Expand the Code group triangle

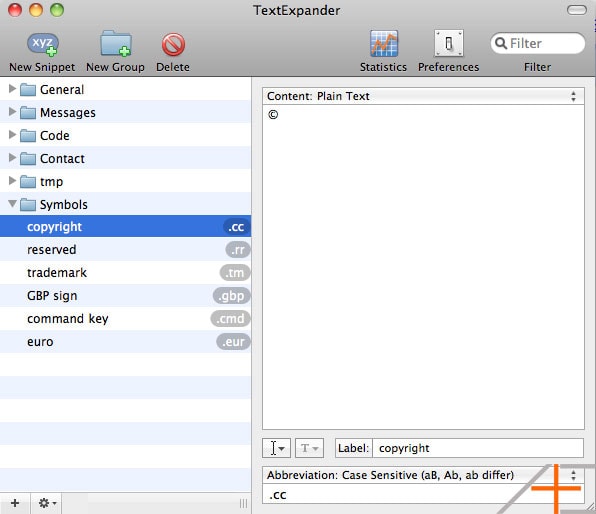pyautogui.click(x=12, y=135)
